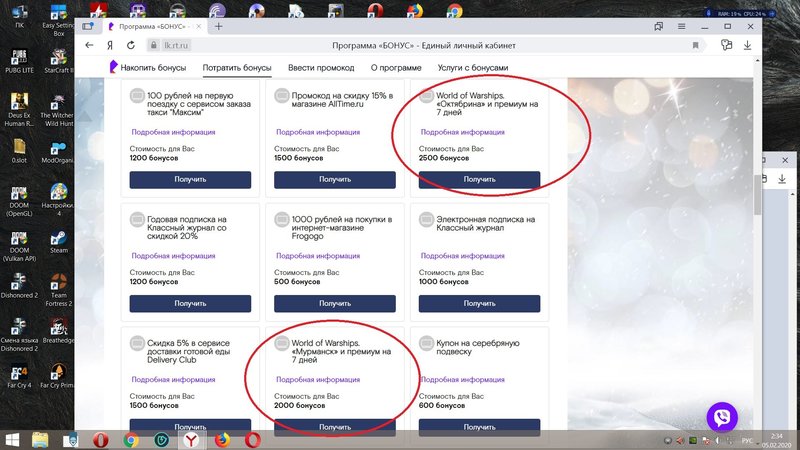
Task: Open the О программе section
Action: [x=396, y=67]
